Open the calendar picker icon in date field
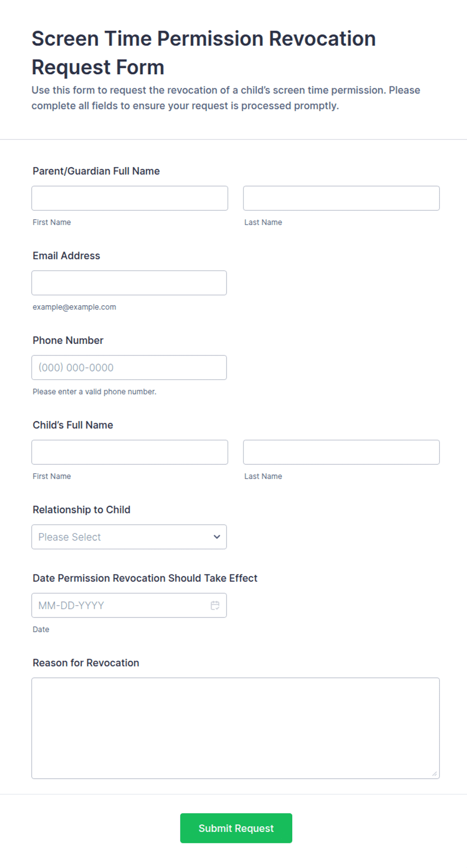This screenshot has width=467, height=868. 215,605
